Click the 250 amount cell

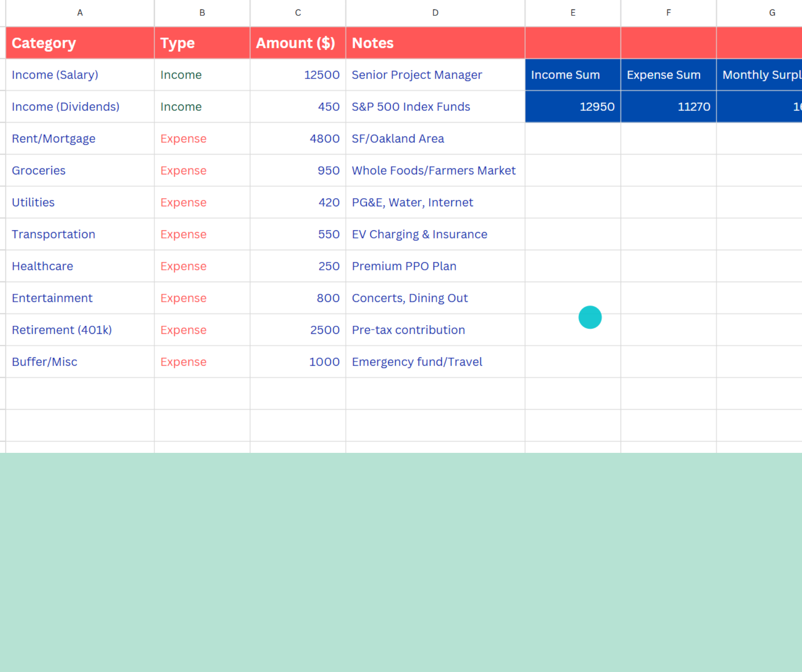tap(298, 266)
